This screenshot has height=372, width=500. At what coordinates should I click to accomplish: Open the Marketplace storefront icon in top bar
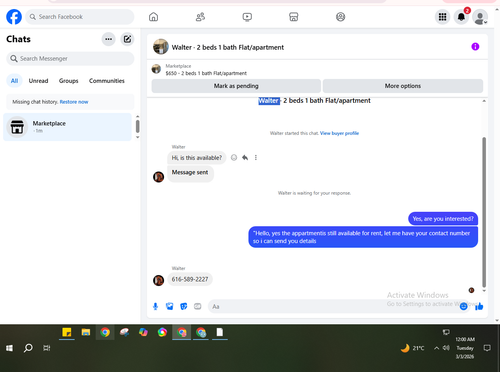tap(294, 17)
